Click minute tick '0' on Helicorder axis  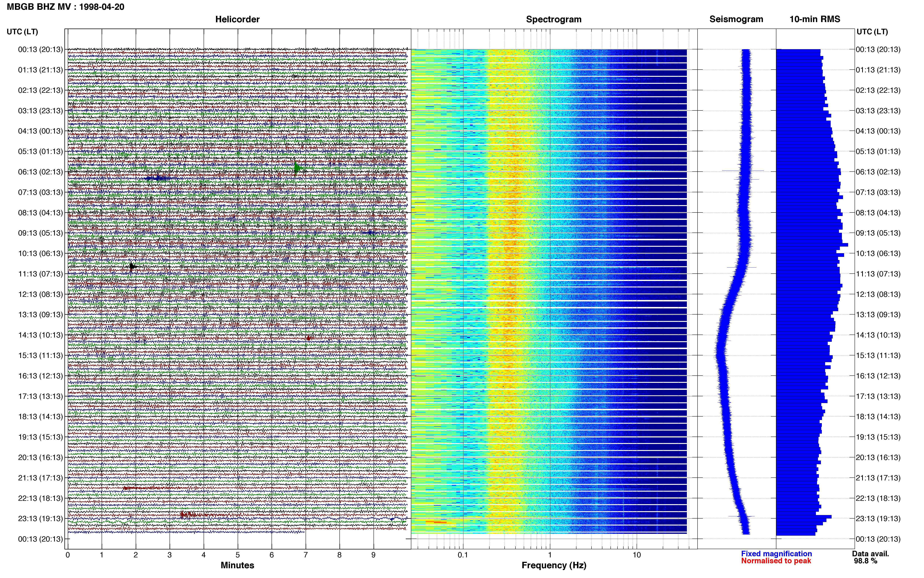tap(68, 555)
